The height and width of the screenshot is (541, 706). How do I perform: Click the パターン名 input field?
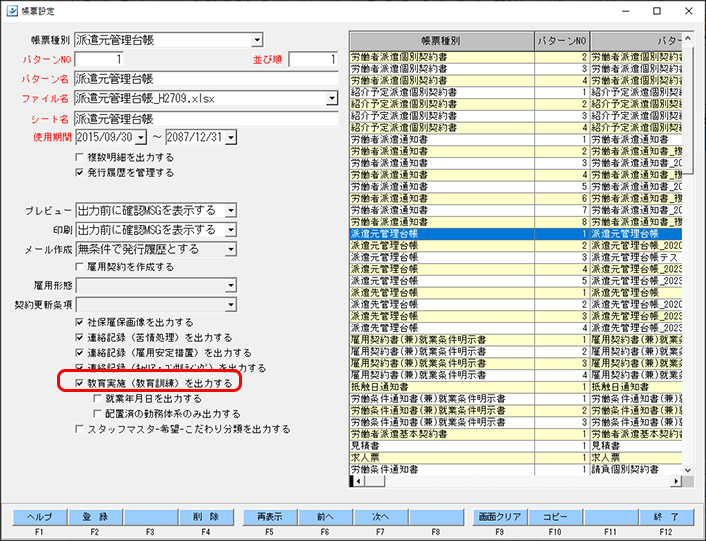(x=206, y=79)
